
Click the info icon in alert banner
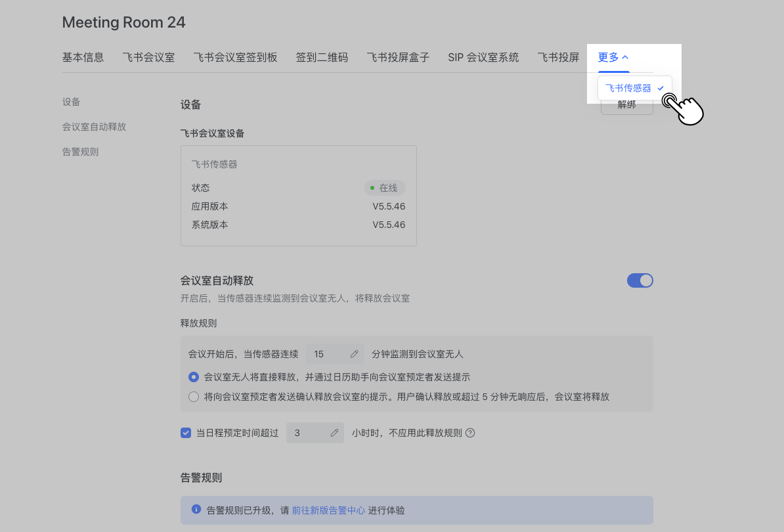(x=196, y=510)
